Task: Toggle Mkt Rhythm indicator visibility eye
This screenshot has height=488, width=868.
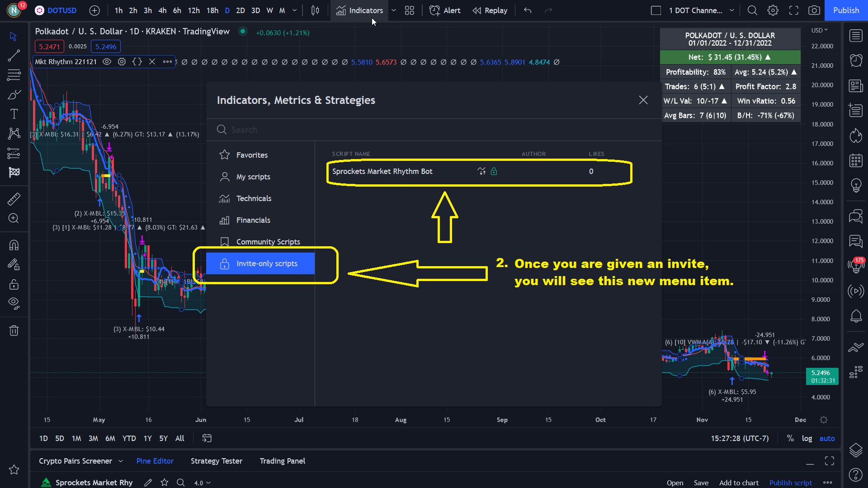Action: tap(107, 62)
